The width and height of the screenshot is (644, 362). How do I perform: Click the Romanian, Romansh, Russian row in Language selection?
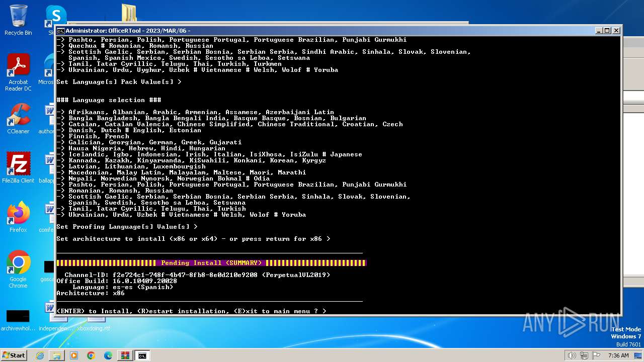115,191
